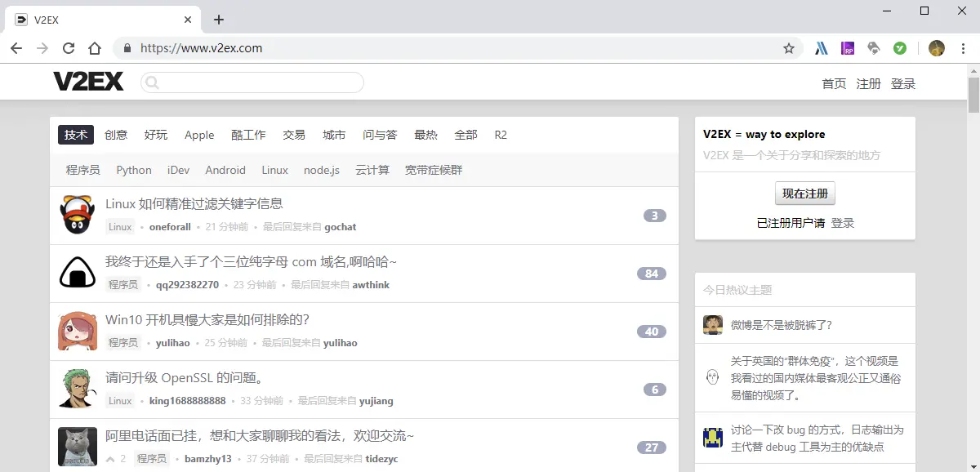This screenshot has height=472, width=980.
Task: Click 登录 in top navigation
Action: 902,84
